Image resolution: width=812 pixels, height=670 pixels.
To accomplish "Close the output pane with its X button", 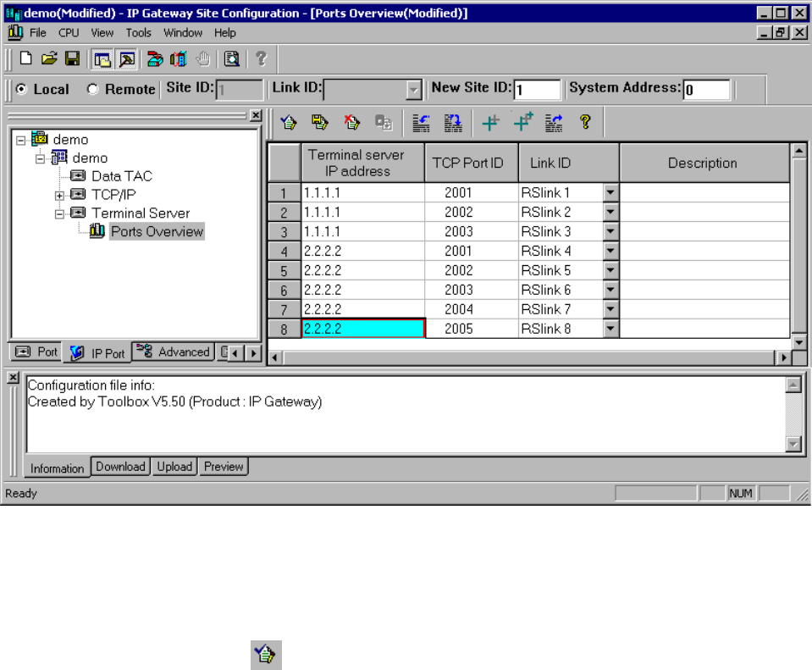I will pos(14,377).
